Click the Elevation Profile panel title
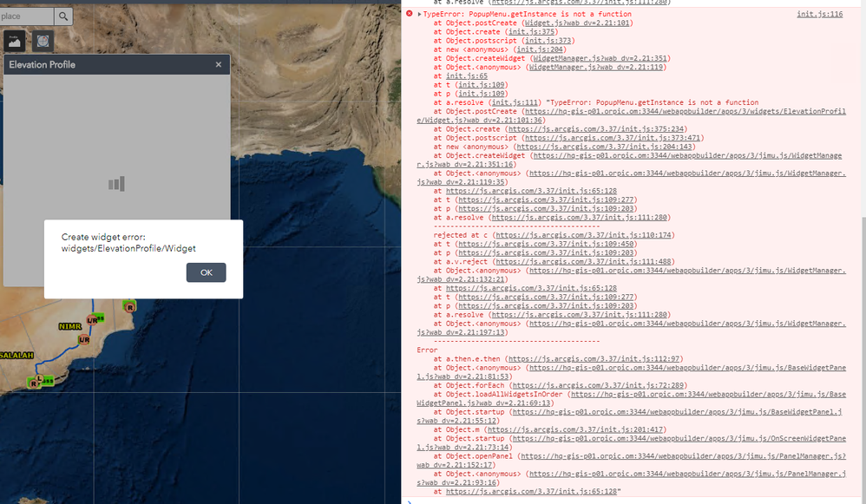866x504 pixels. click(42, 64)
